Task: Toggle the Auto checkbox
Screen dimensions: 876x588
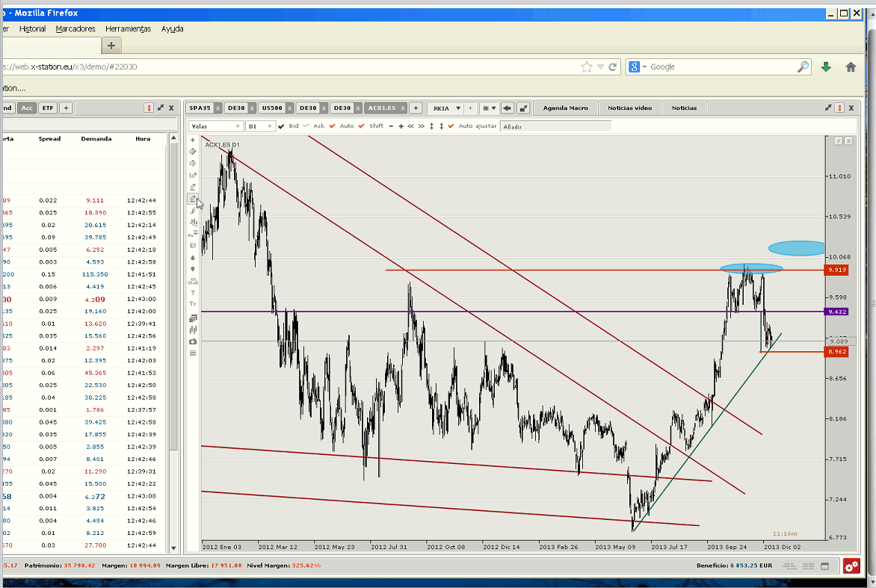Action: coord(333,126)
